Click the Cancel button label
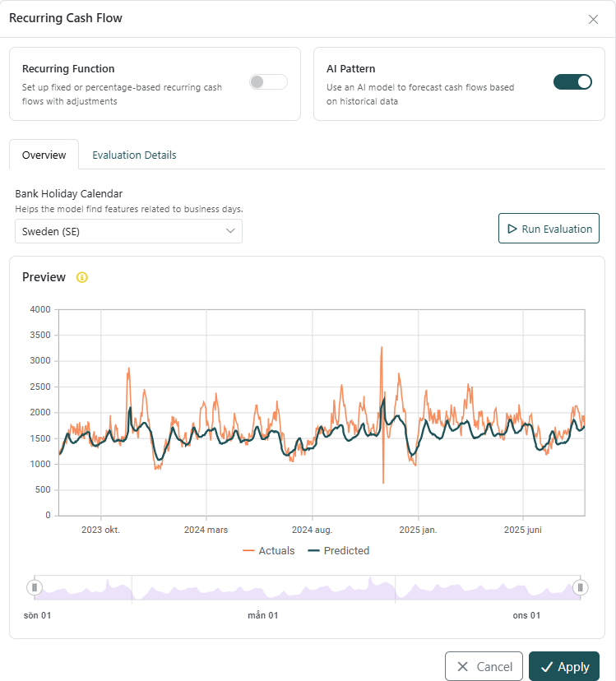 (x=495, y=667)
